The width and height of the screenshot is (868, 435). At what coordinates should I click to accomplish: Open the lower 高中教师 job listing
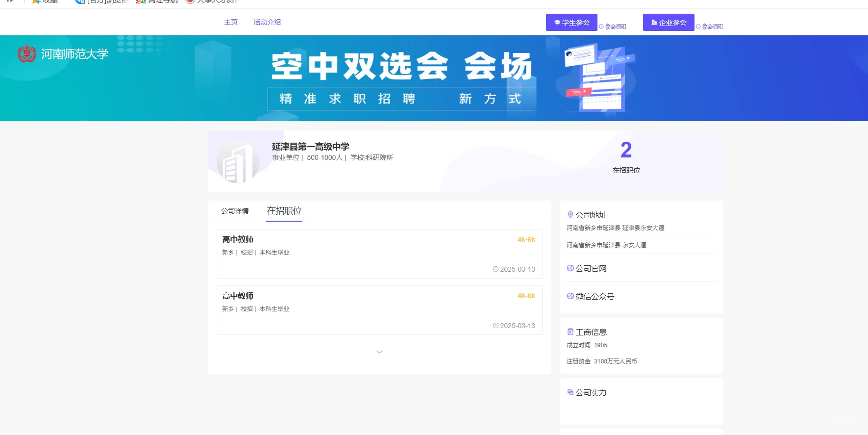pos(379,310)
